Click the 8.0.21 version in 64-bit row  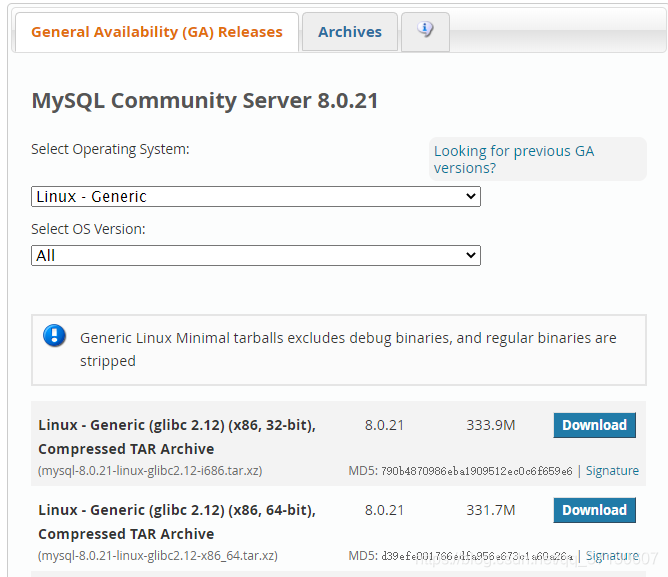pos(384,510)
